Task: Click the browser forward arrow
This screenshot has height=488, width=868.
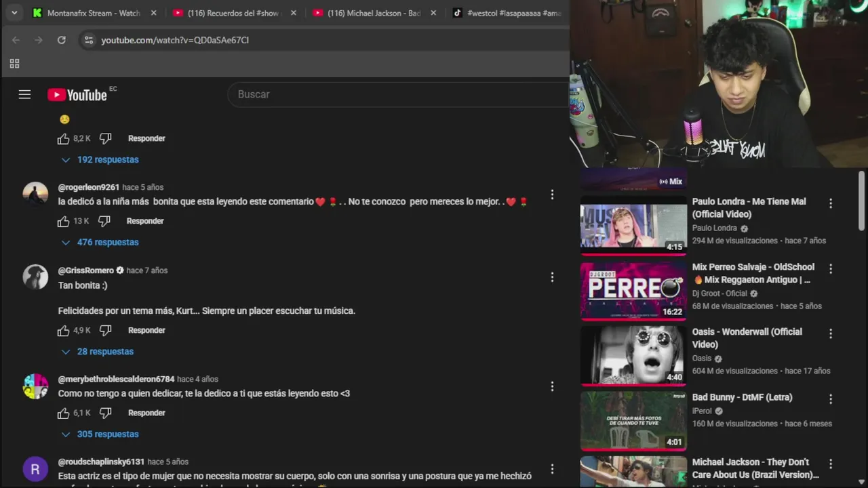Action: (x=39, y=40)
